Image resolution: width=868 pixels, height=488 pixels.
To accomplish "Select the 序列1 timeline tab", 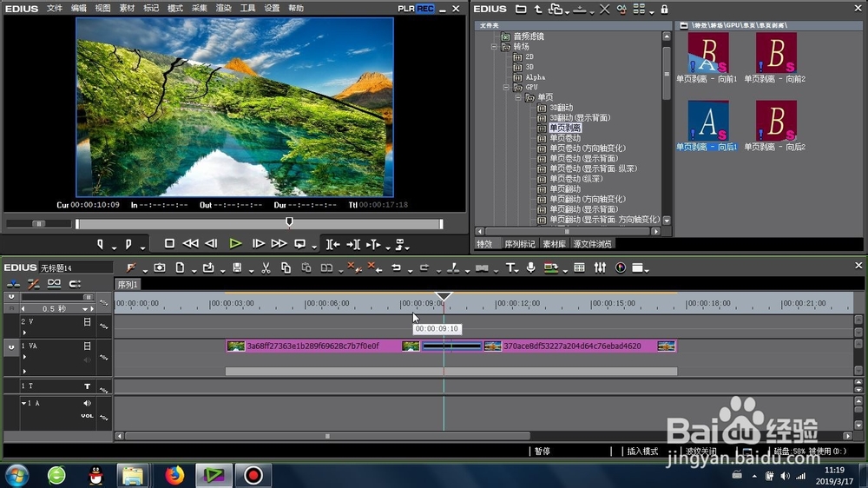I will click(128, 284).
